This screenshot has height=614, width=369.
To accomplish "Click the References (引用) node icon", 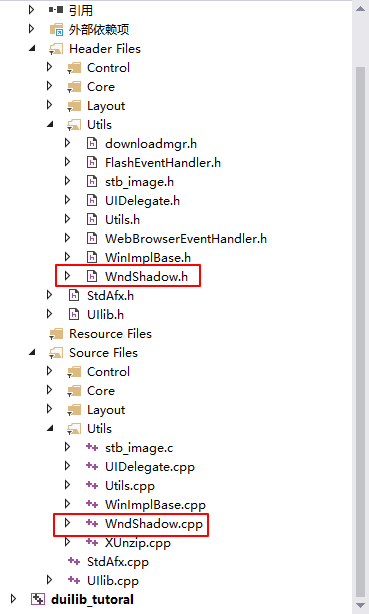I will pos(56,10).
